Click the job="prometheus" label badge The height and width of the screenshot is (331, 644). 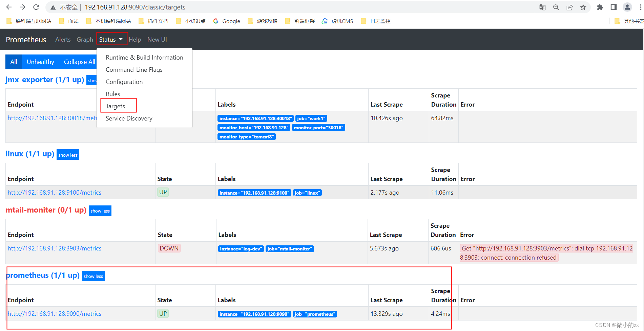315,314
